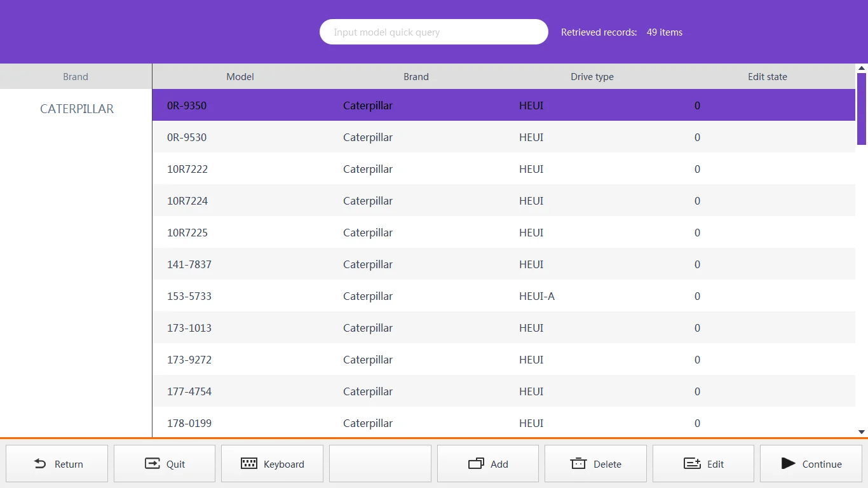Click the '49 items' record count
The width and height of the screenshot is (868, 488).
(665, 32)
